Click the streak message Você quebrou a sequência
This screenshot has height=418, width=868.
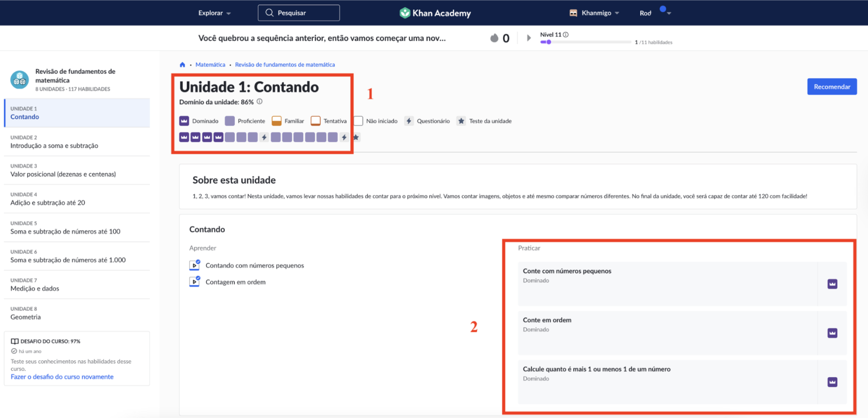pyautogui.click(x=322, y=38)
